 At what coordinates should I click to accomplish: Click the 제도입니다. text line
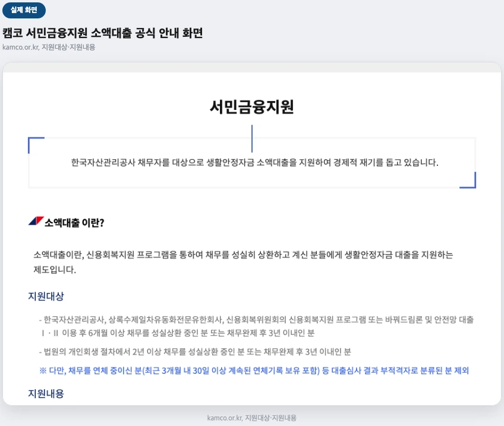point(55,270)
